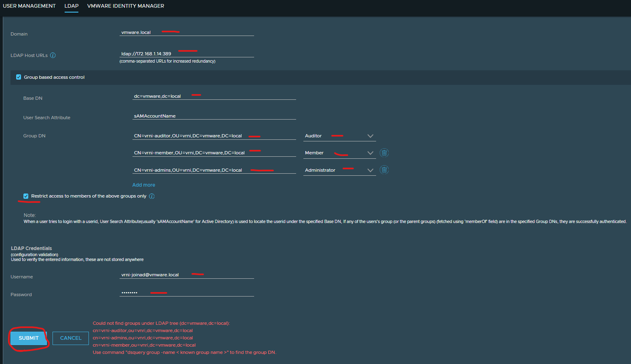Select the error line cn=vrni-admins,ou=vnri
The width and height of the screenshot is (631, 364).
point(143,338)
